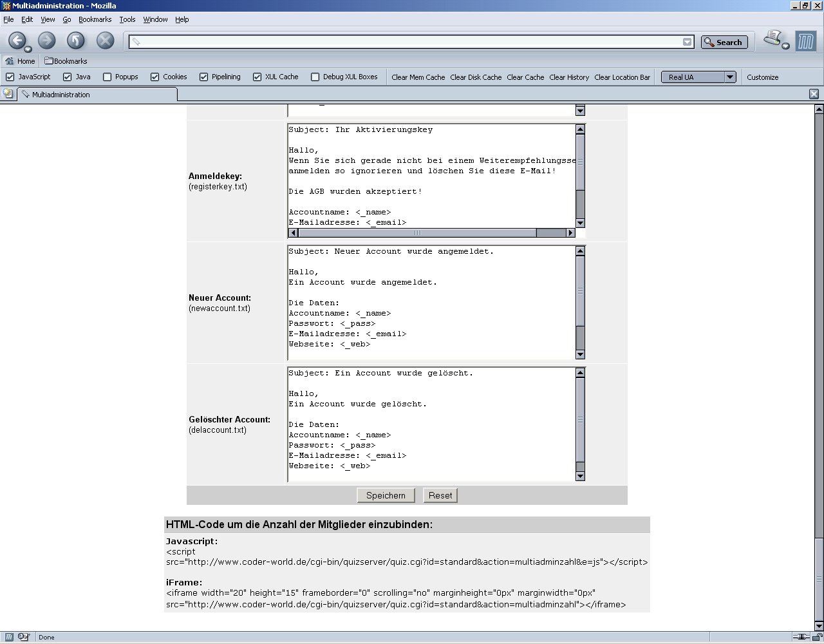This screenshot has height=644, width=824.
Task: Click Anmeldekey horizontal scroll right arrow
Action: (x=570, y=232)
